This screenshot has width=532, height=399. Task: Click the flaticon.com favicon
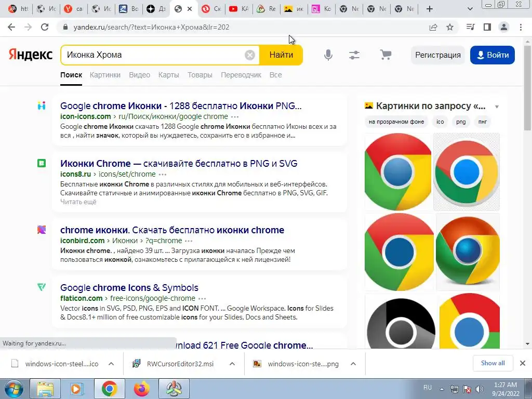[x=42, y=287]
